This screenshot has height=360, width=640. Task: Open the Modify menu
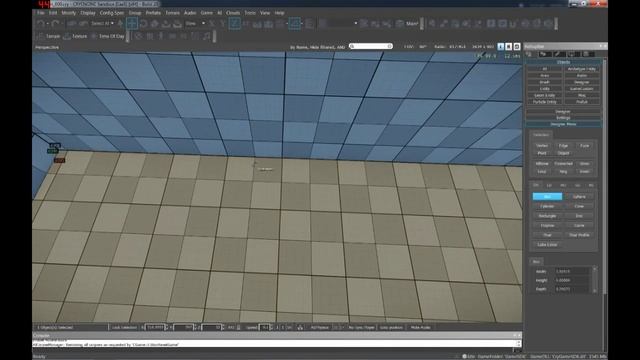tap(69, 13)
